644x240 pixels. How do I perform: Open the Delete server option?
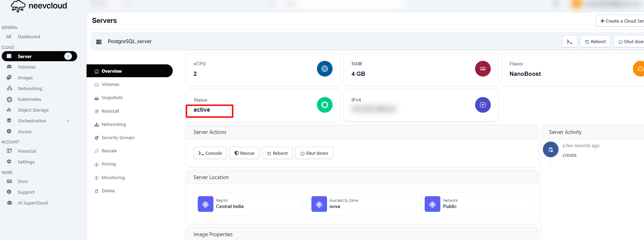[108, 191]
